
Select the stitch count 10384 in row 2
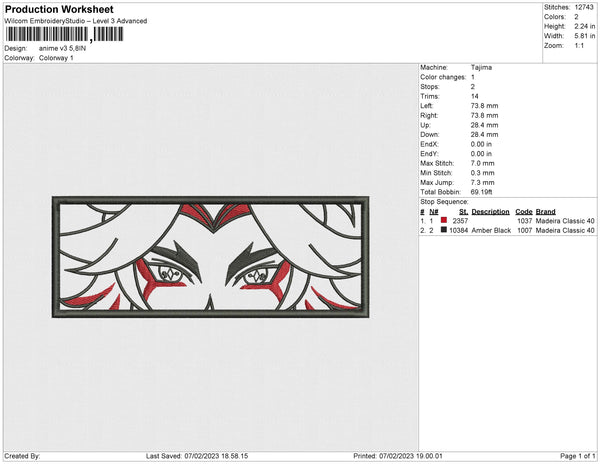(459, 230)
